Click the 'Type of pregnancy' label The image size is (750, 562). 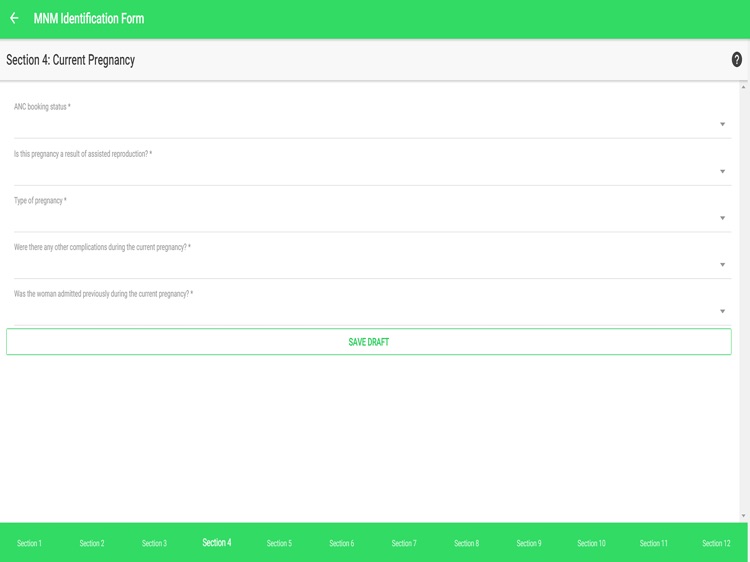click(40, 200)
